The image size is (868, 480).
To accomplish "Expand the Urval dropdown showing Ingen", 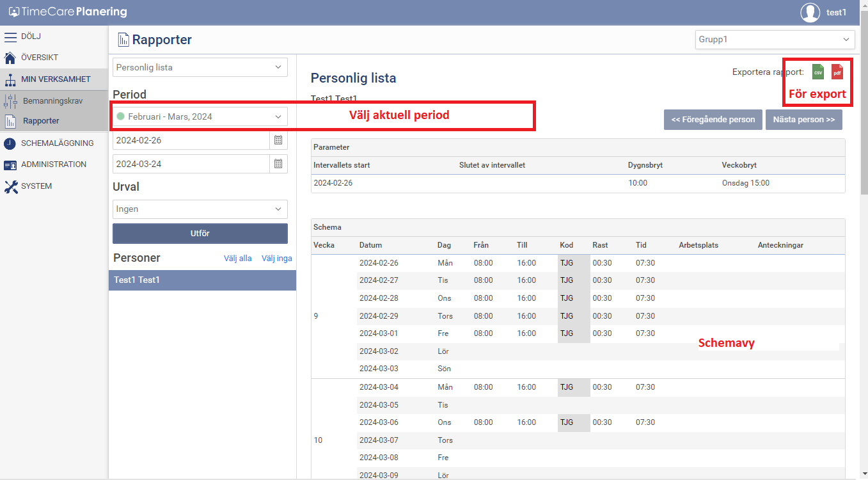I will coord(200,209).
